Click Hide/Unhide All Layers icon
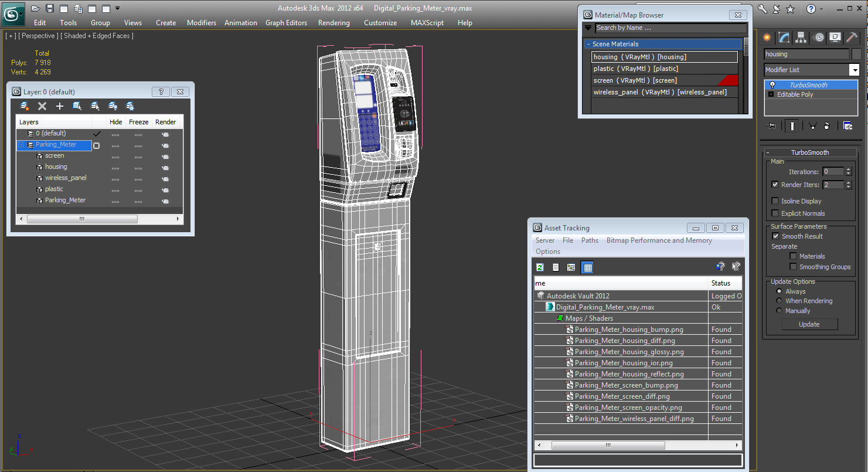Image resolution: width=868 pixels, height=472 pixels. 113,106
